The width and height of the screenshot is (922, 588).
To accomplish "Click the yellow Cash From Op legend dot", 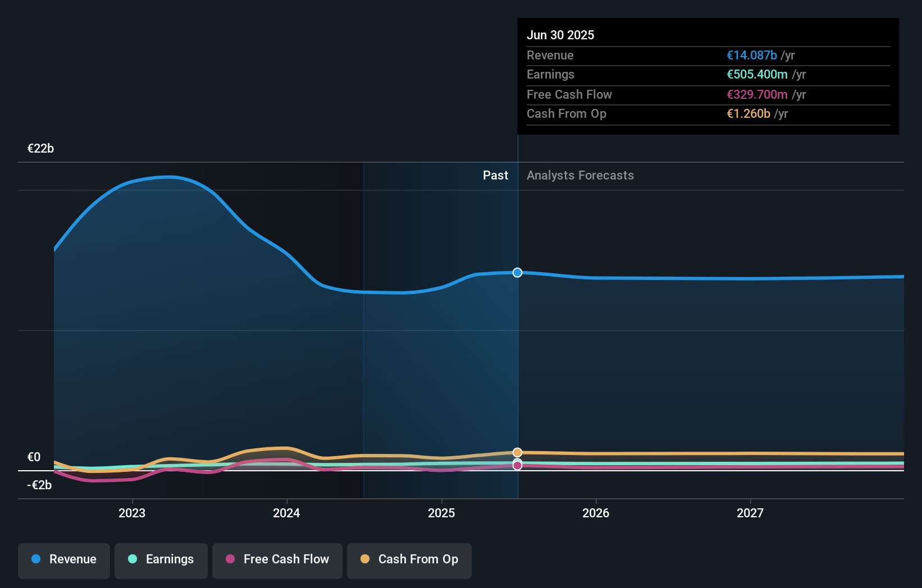I will 366,559.
